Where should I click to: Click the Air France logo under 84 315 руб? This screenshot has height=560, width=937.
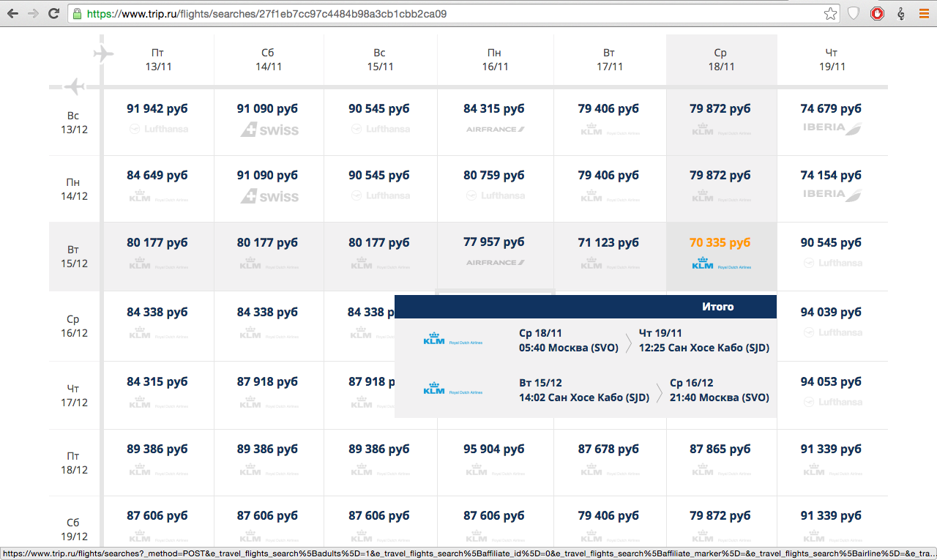[496, 129]
